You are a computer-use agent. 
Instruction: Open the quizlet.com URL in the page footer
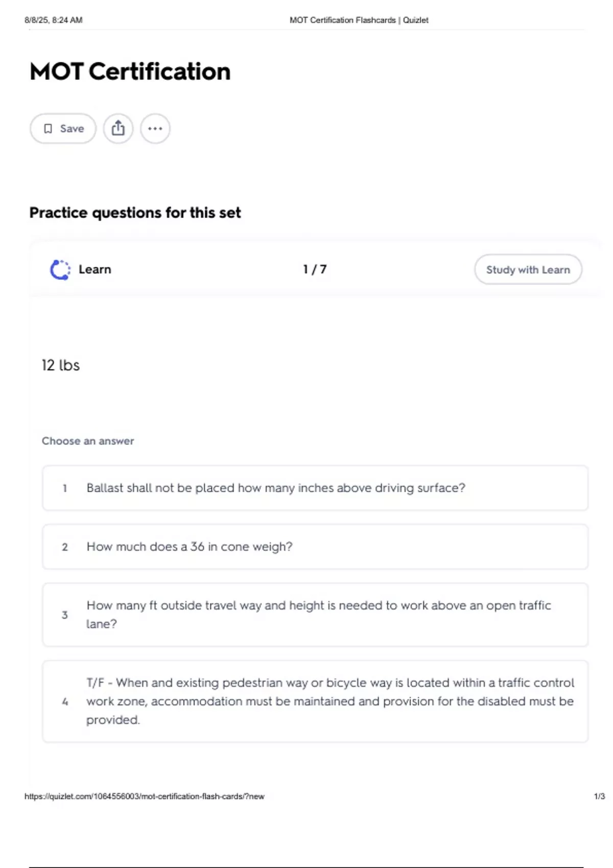pos(145,797)
